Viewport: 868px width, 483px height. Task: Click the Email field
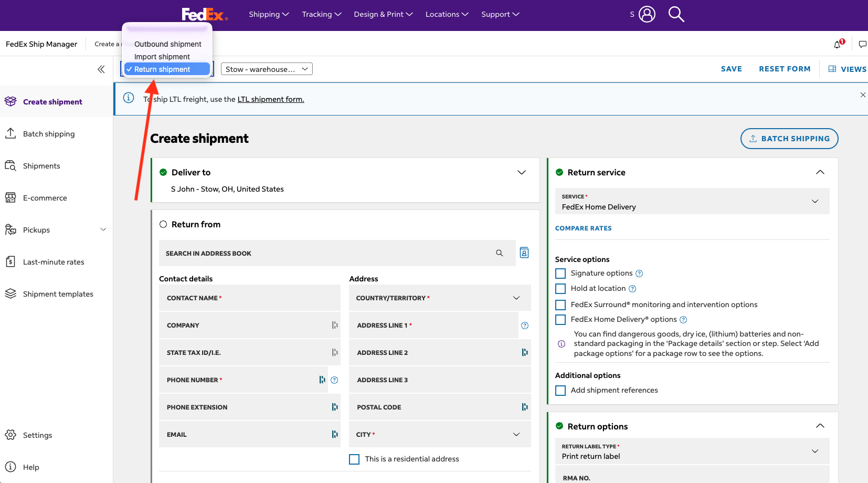(250, 434)
